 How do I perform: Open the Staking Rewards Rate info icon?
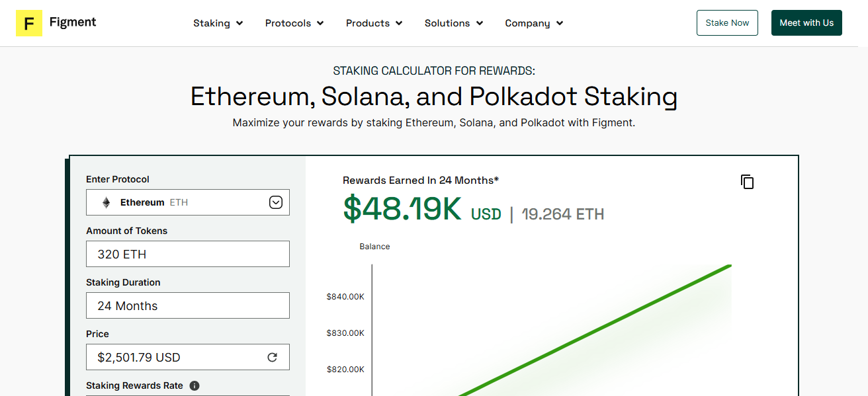195,385
